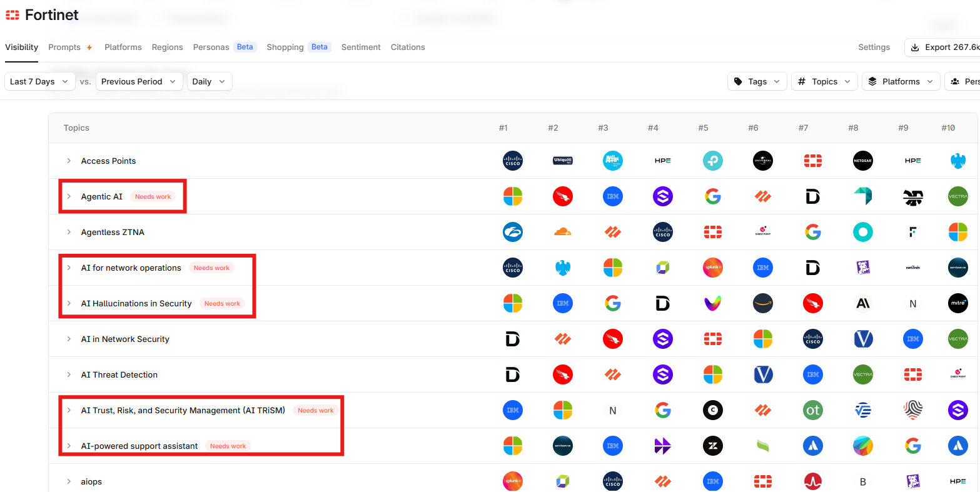980x492 pixels.
Task: Click the Google logo in the Agentic AI row
Action: point(713,196)
